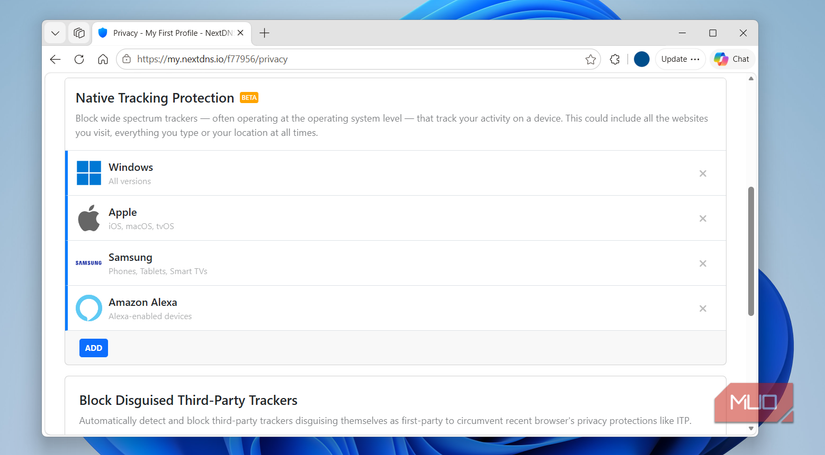Viewport: 825px width, 455px height.
Task: Remove Amazon Alexa from tracking protection
Action: (702, 309)
